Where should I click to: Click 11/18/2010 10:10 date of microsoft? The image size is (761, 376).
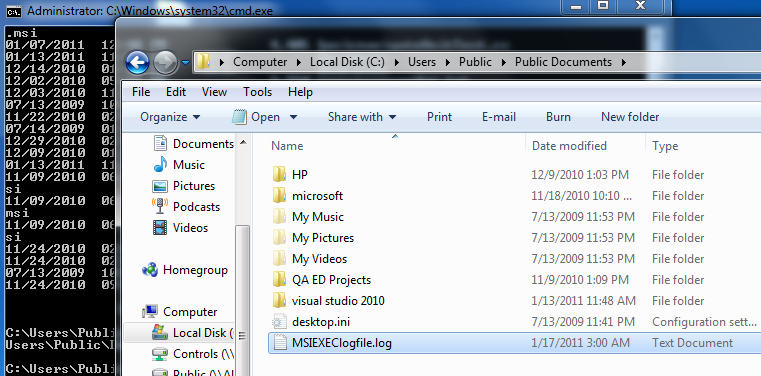click(x=582, y=196)
